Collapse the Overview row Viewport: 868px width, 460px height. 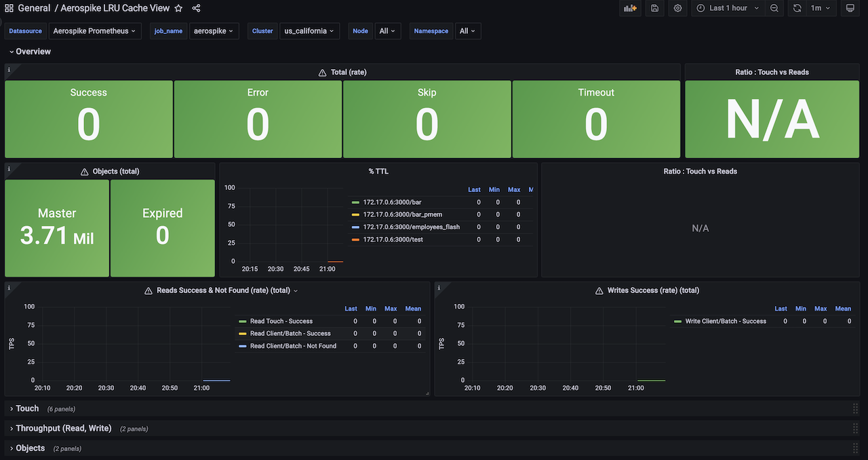(29, 52)
